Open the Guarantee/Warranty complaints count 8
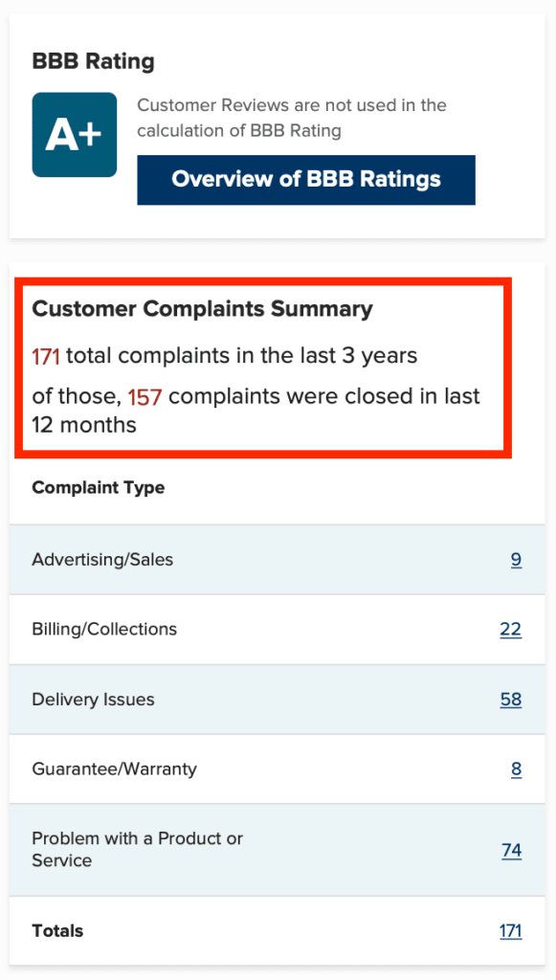This screenshot has width=556, height=980. 516,768
